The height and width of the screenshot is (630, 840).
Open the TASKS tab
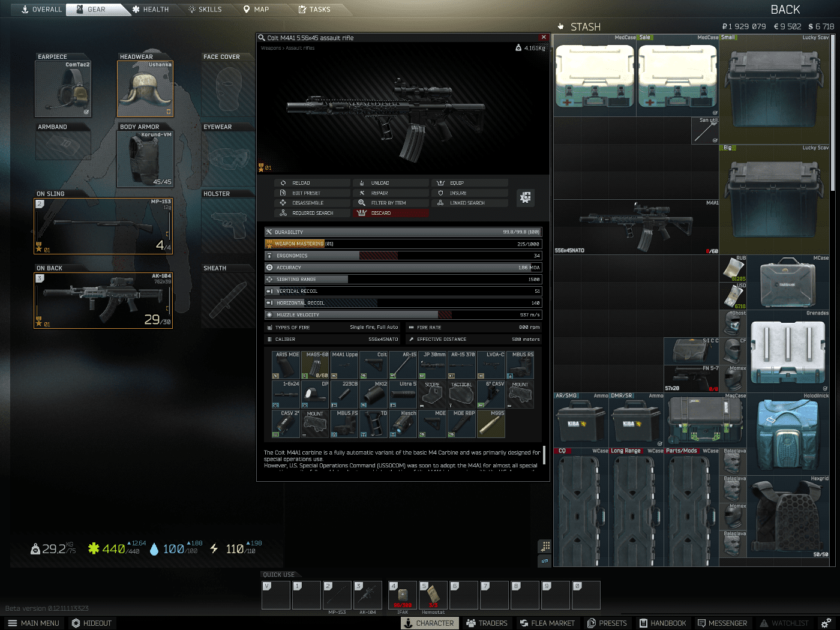coord(314,9)
